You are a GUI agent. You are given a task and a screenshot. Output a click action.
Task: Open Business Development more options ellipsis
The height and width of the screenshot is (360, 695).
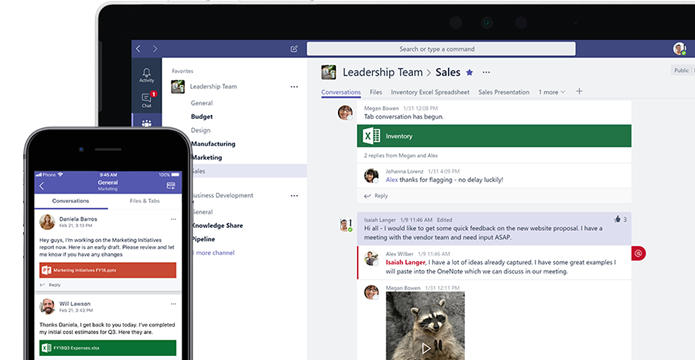point(294,195)
